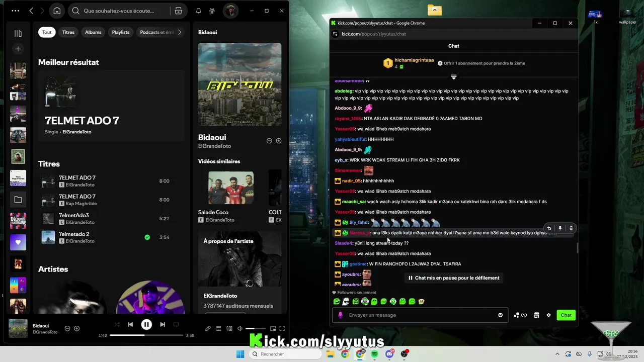Adjust Spotify volume slider
This screenshot has width=644, height=362.
tap(256, 328)
